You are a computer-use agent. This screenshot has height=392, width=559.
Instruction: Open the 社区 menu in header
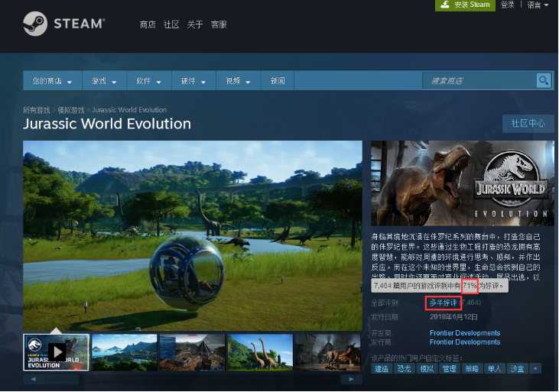171,24
